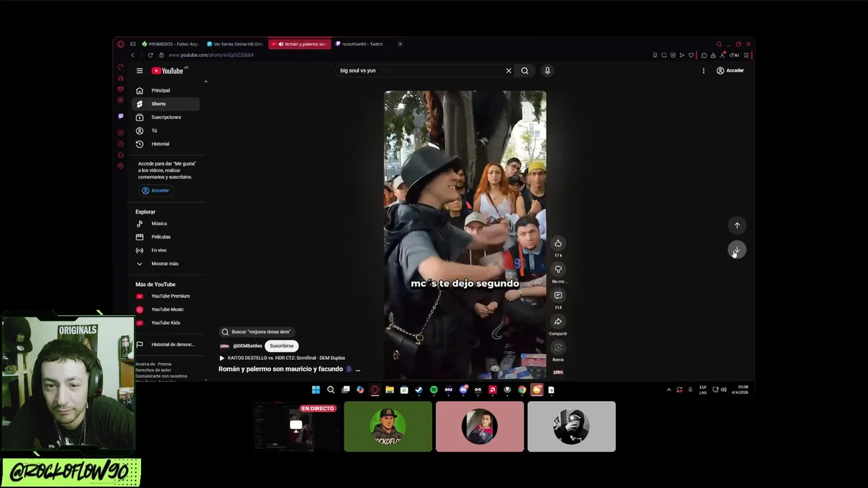The width and height of the screenshot is (868, 488).
Task: Open the YouTube hamburger guide menu
Action: point(140,70)
